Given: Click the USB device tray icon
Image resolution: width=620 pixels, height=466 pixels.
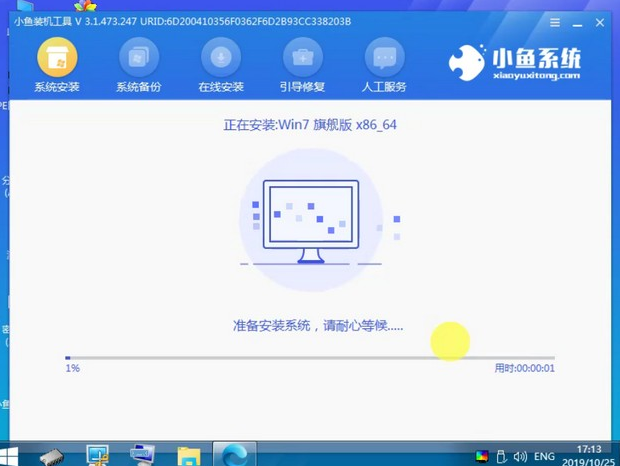Looking at the screenshot, I should (501, 457).
